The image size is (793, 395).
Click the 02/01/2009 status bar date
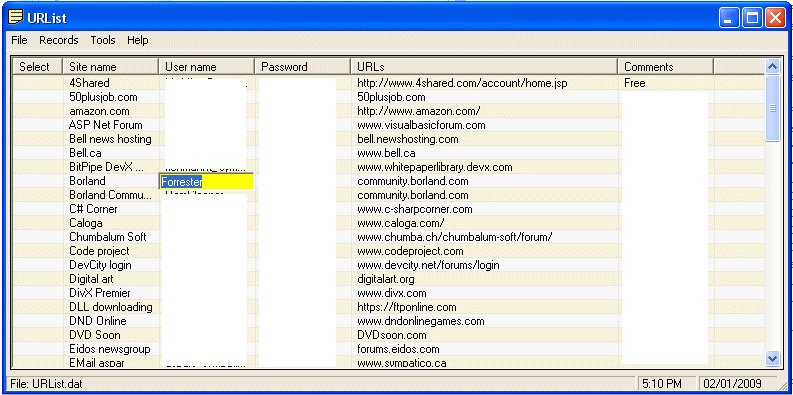tap(732, 384)
